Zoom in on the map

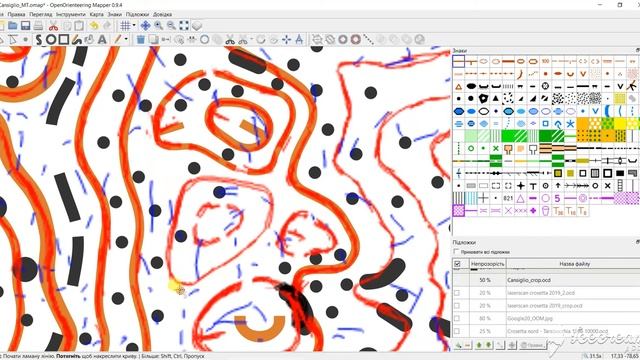coord(158,26)
